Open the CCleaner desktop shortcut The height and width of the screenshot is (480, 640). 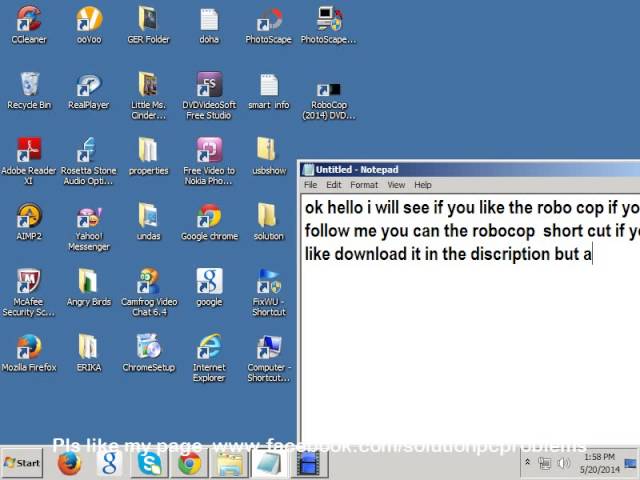[29, 24]
